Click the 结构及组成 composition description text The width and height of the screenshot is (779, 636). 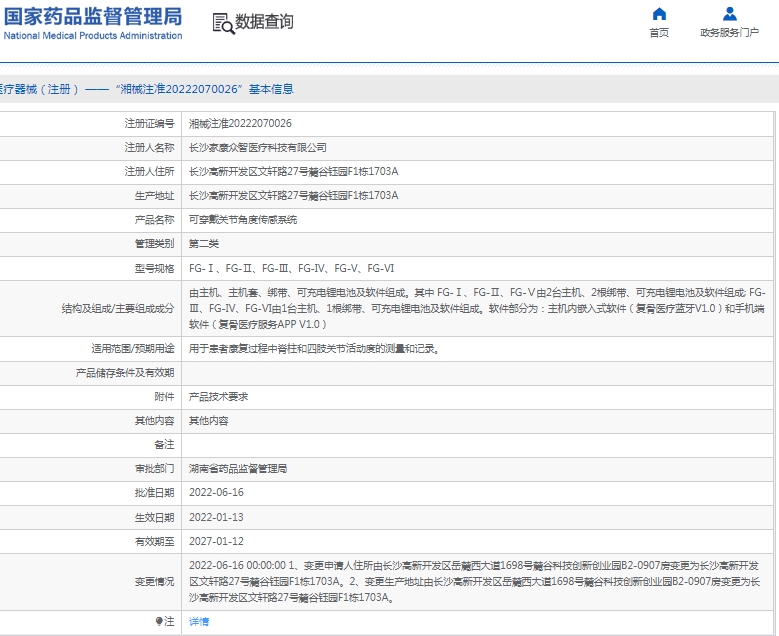(477, 309)
